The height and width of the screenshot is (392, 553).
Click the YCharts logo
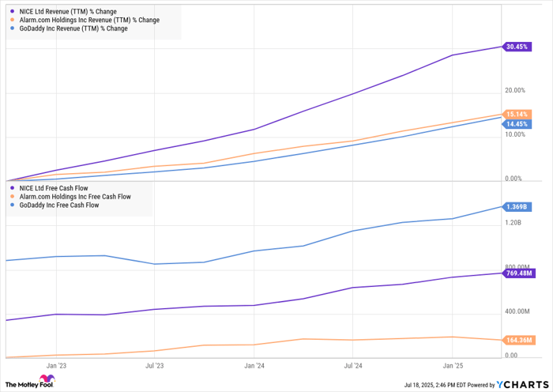(x=523, y=385)
